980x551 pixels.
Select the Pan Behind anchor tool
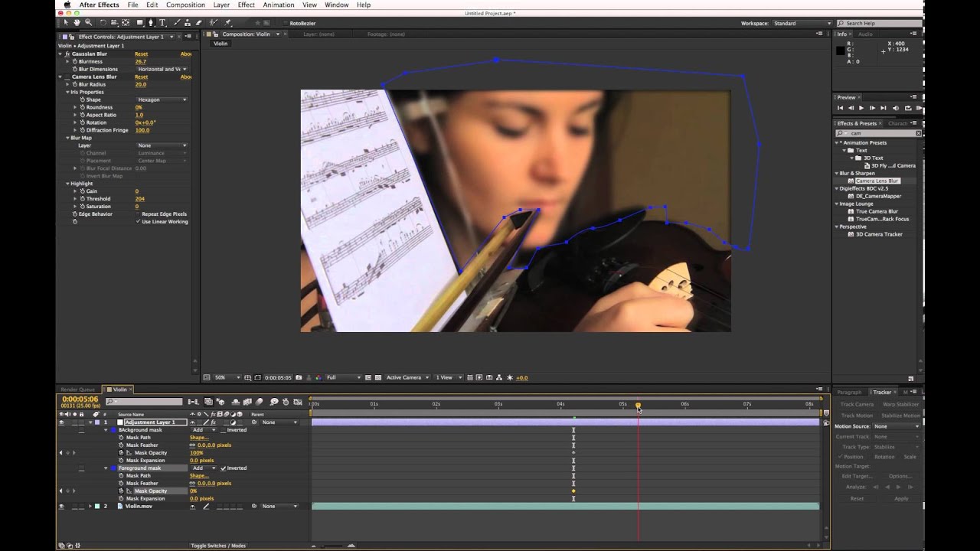pyautogui.click(x=126, y=23)
